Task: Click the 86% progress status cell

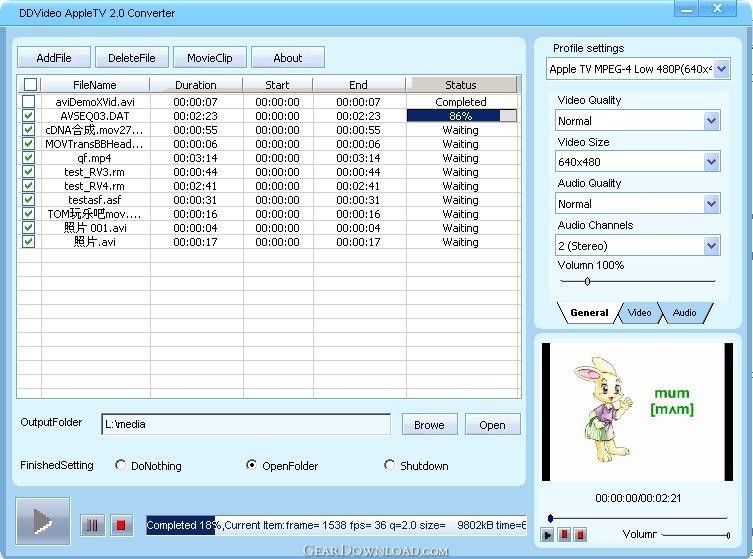Action: pos(462,116)
